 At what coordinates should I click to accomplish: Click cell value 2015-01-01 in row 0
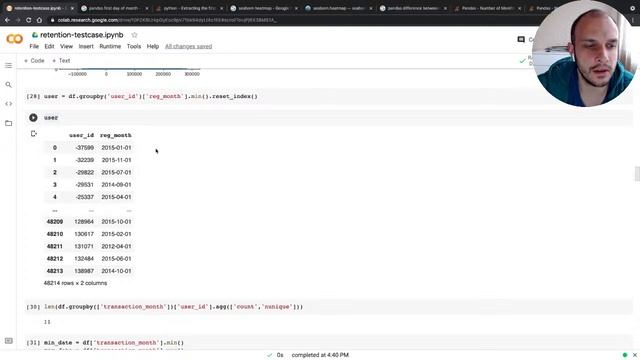(116, 148)
